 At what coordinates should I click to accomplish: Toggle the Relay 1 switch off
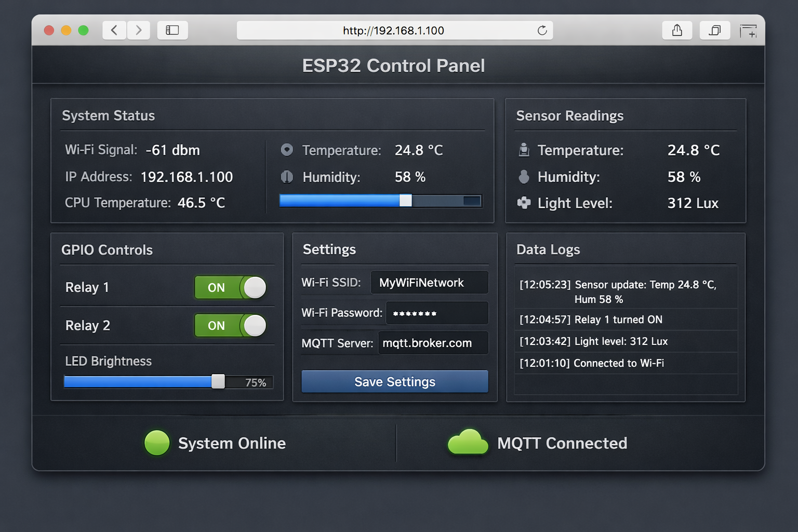click(x=231, y=287)
